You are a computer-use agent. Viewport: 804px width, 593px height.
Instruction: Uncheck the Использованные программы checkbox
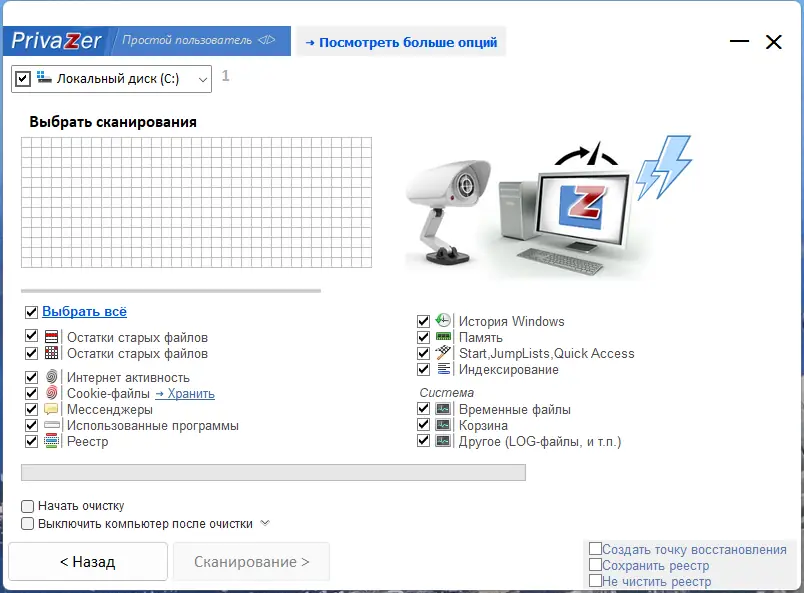pos(31,425)
